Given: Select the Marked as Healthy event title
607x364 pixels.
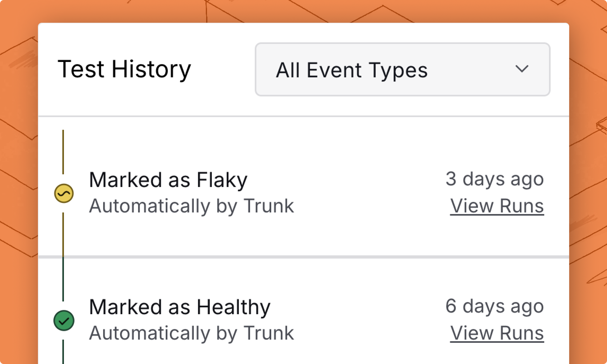Looking at the screenshot, I should click(x=180, y=307).
